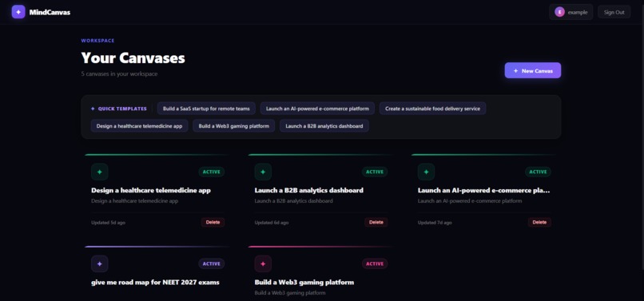Open Launch an AI-powered e-commerce canvas title
Screen dimensions: 644x301
click(x=484, y=191)
